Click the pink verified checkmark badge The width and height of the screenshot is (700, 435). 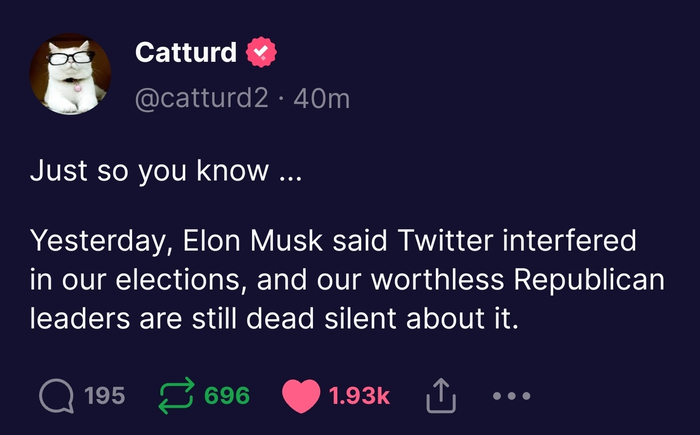click(x=260, y=52)
